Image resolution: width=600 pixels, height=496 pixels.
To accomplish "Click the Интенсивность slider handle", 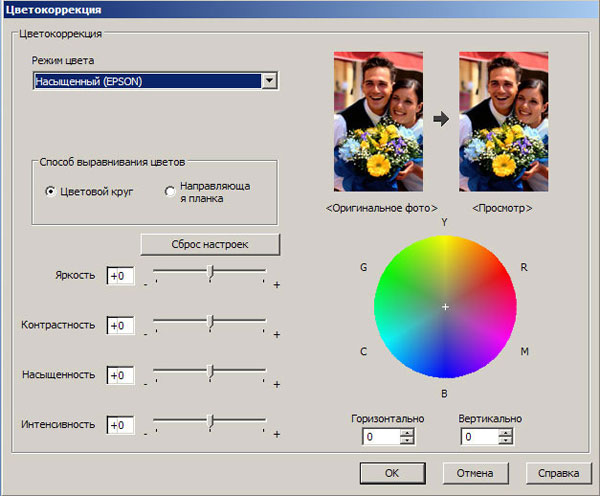I will pos(210,421).
